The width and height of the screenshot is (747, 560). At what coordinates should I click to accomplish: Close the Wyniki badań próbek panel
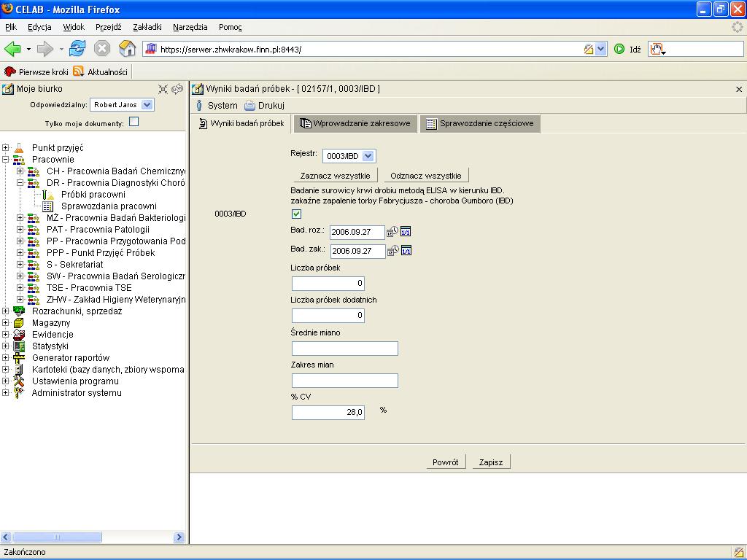[739, 90]
